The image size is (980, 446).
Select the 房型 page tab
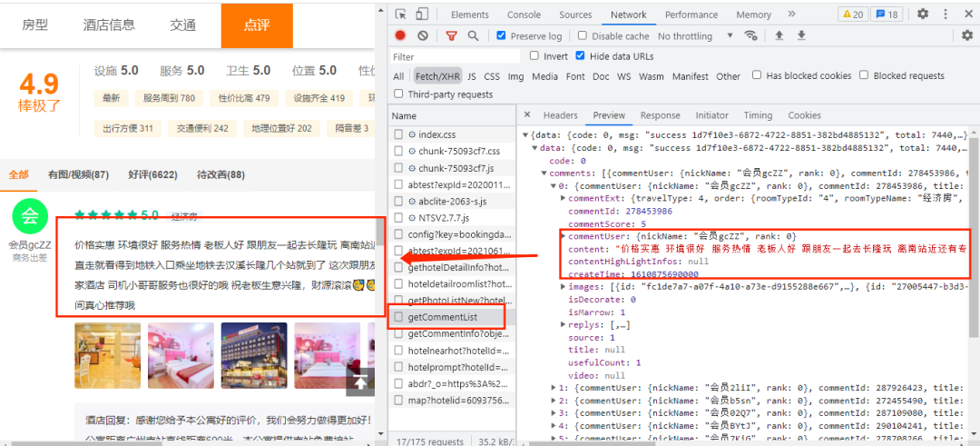35,25
